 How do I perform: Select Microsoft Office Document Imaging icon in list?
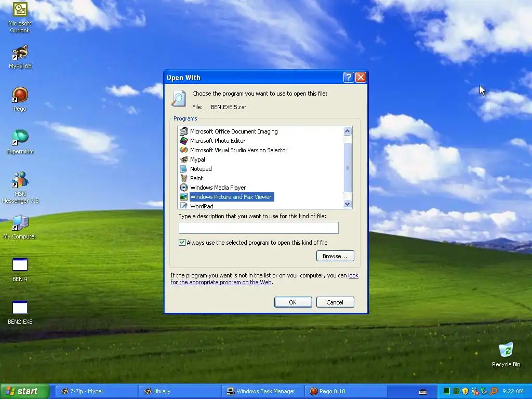pos(183,131)
